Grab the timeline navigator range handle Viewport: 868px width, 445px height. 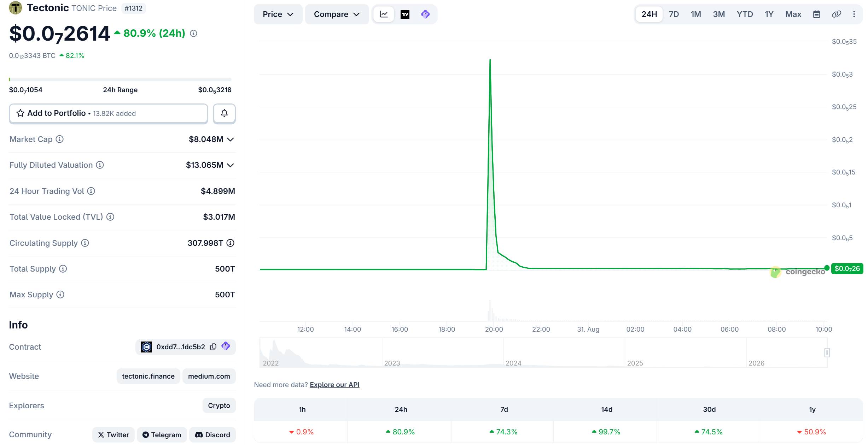pos(827,352)
